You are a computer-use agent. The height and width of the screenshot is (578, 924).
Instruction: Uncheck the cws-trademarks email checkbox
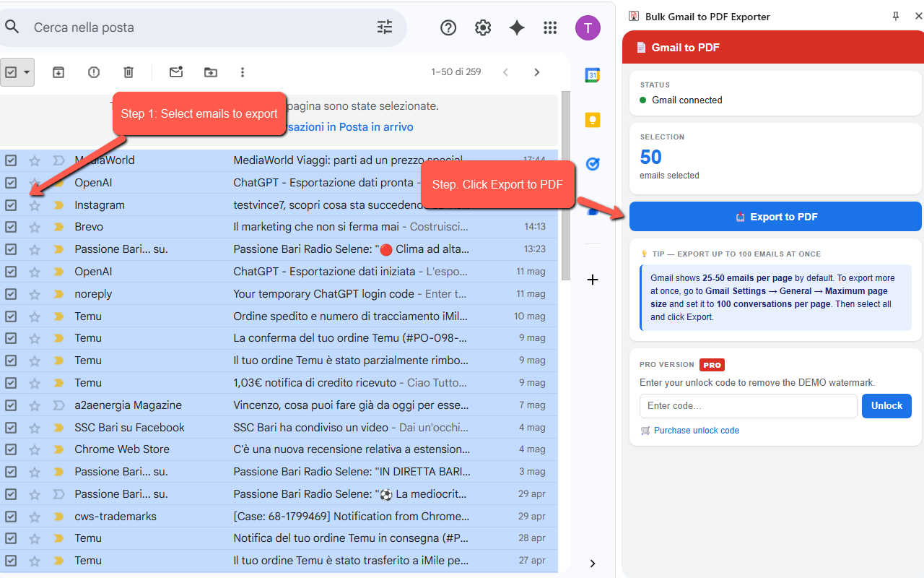point(11,517)
